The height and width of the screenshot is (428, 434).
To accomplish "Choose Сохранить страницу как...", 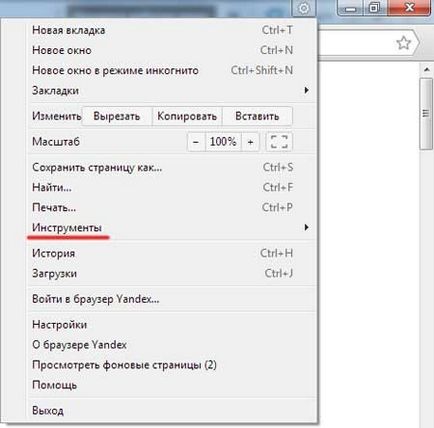I will pyautogui.click(x=171, y=167).
